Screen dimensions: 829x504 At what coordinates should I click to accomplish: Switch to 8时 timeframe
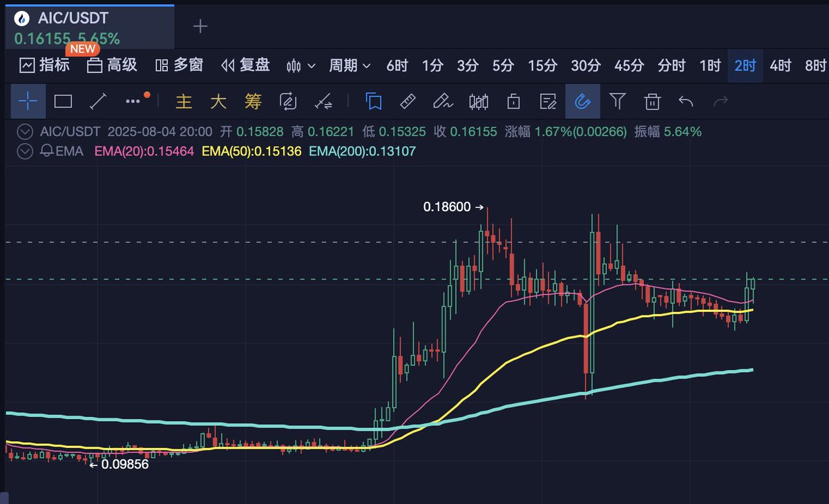point(816,66)
